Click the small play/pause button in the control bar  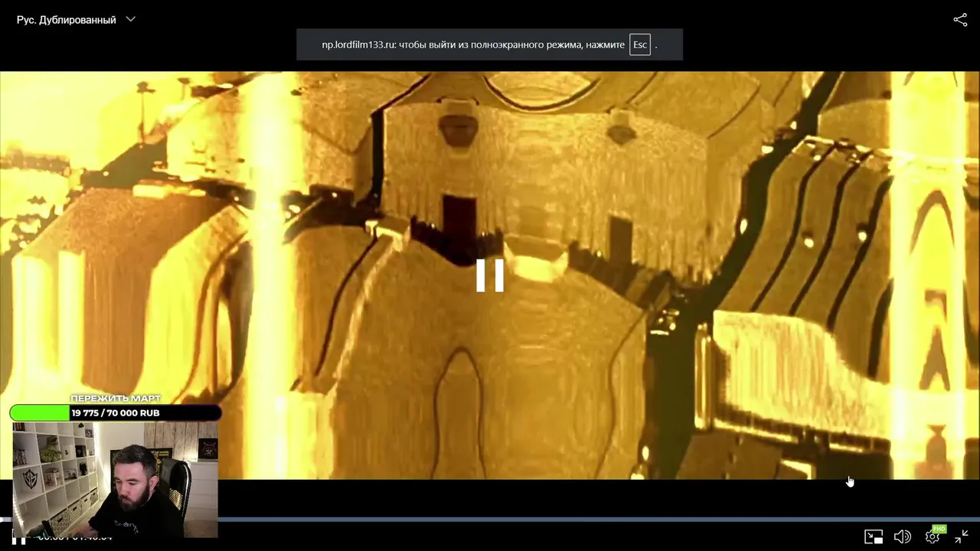pyautogui.click(x=19, y=540)
